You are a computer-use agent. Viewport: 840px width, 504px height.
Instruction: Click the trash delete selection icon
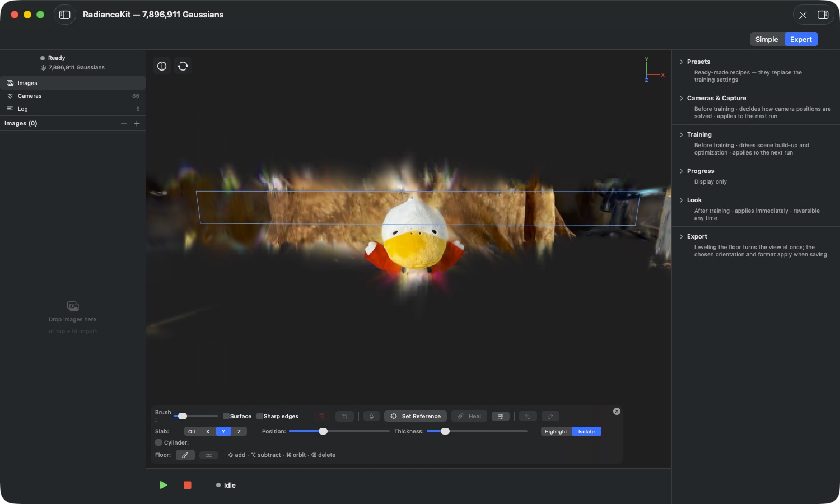tap(322, 417)
